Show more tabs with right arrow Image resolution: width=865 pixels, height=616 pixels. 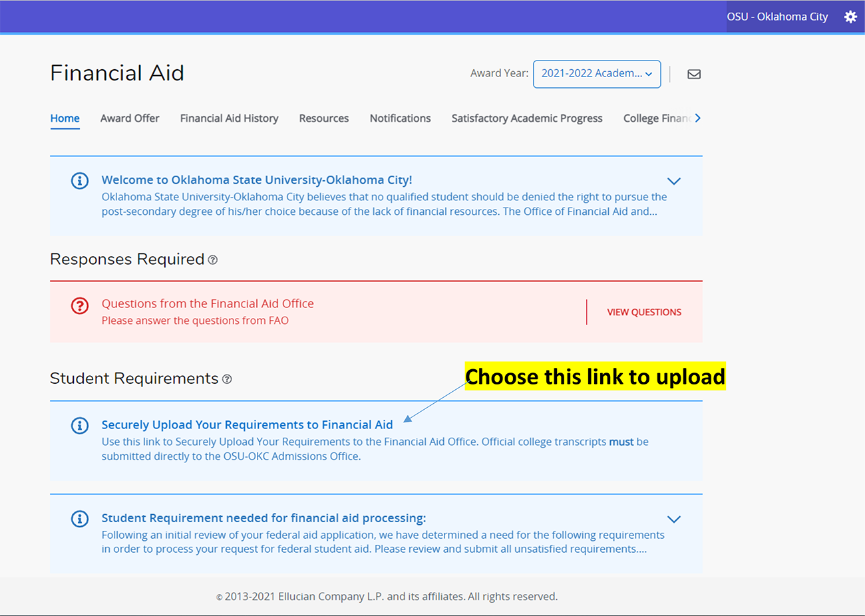(697, 118)
